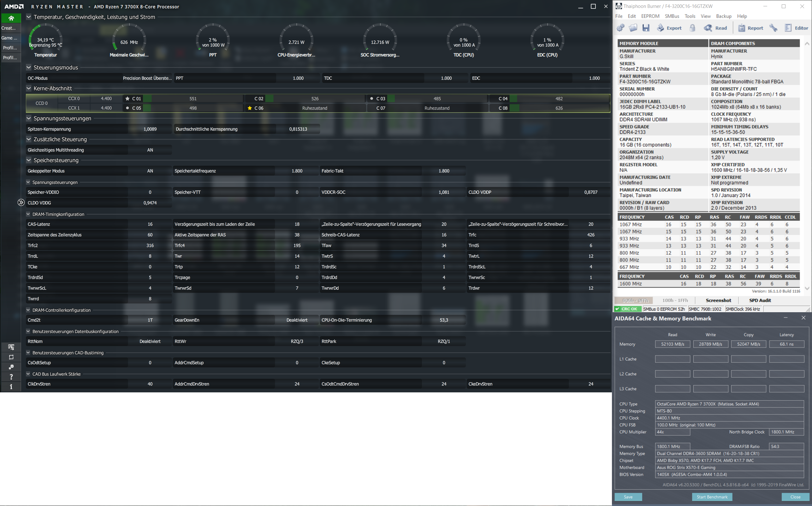Click the gears icon in Thaiphoon toolbar

[x=621, y=28]
